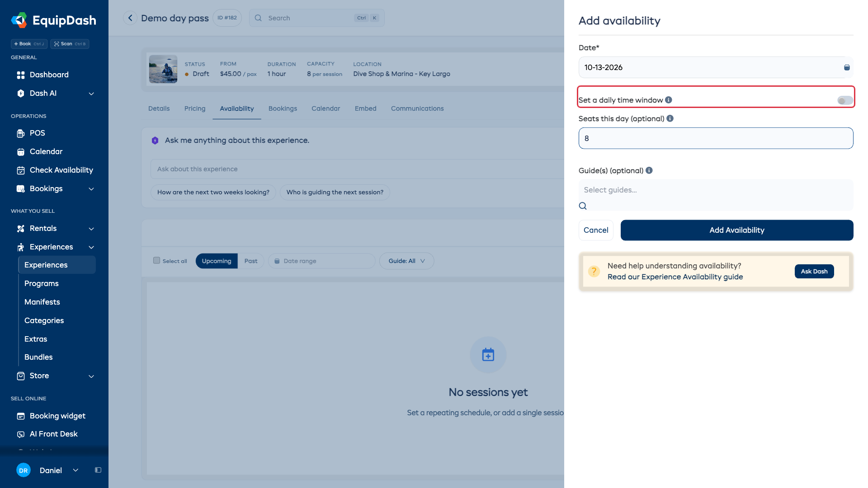Expand the Store menu
This screenshot has height=488, width=868.
click(91, 376)
